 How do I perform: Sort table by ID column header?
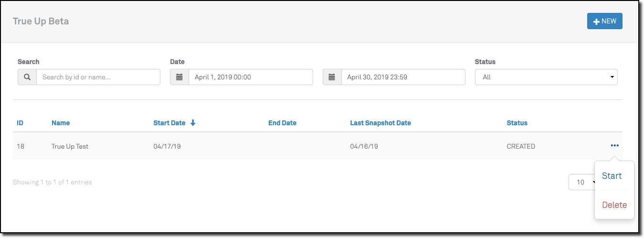20,123
